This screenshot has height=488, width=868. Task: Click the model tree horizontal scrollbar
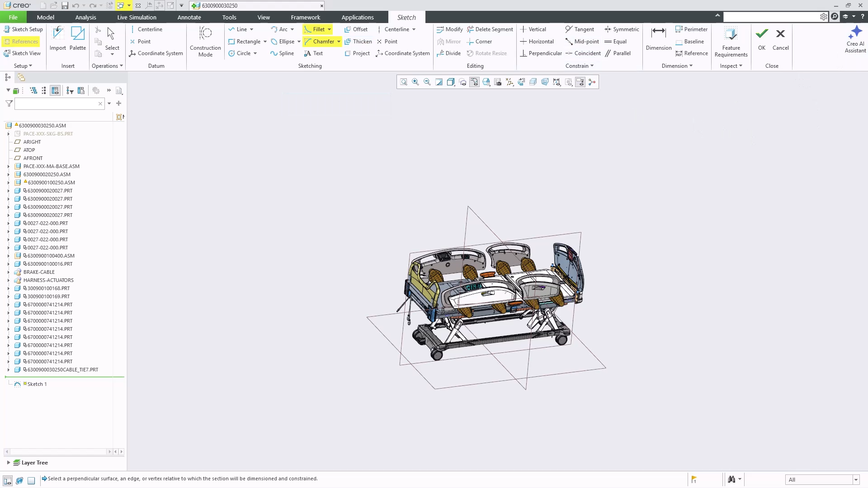click(58, 451)
